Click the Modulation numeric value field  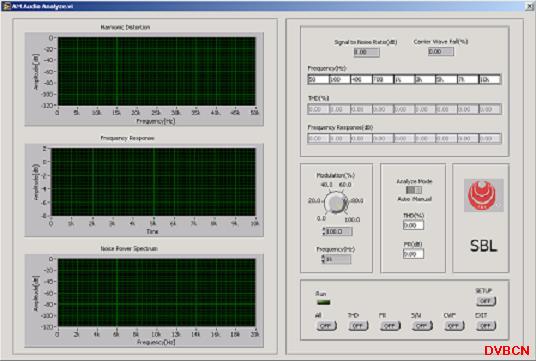click(339, 232)
